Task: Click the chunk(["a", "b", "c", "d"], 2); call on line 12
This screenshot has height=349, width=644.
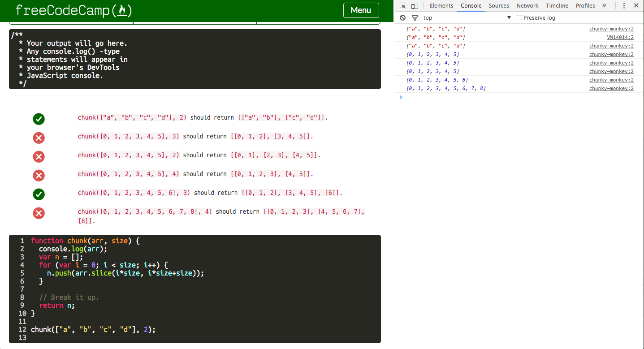Action: click(93, 330)
